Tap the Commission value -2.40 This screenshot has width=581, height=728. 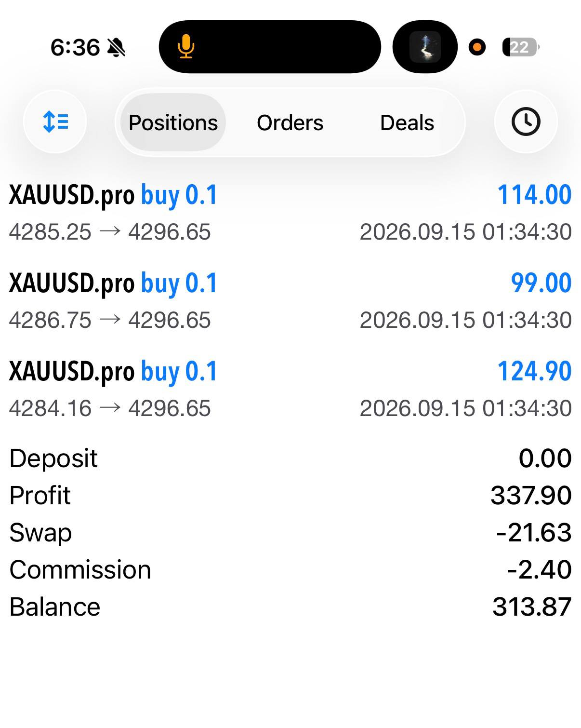(540, 569)
